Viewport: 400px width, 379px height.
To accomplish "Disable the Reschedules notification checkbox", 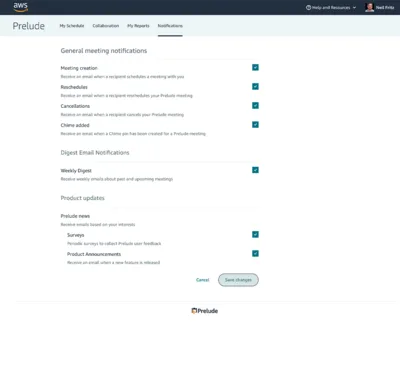I will tap(255, 86).
